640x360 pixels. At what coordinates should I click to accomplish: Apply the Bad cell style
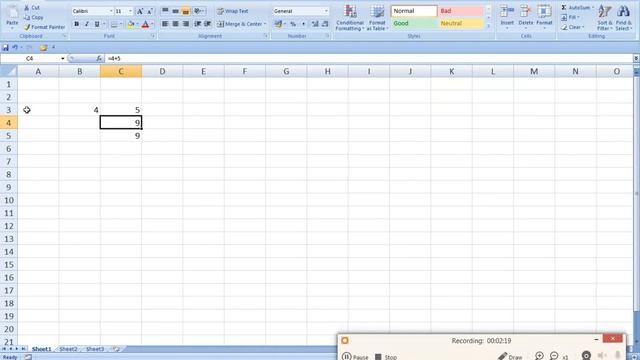pos(460,11)
